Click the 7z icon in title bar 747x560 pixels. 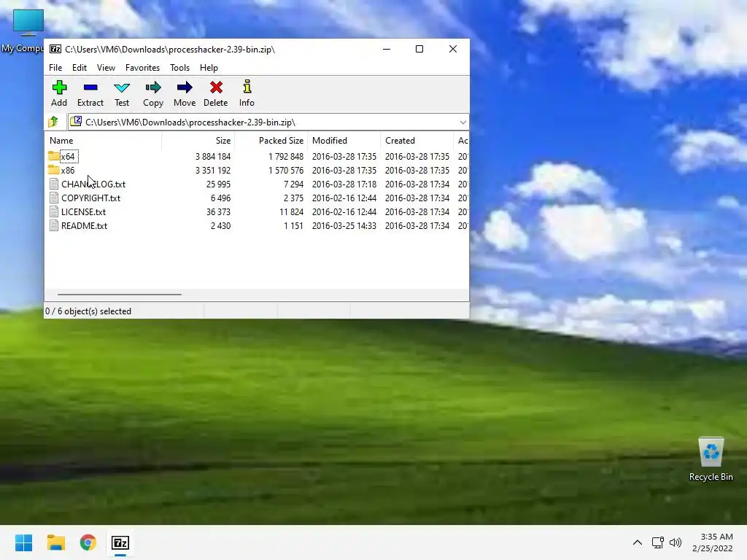(55, 49)
